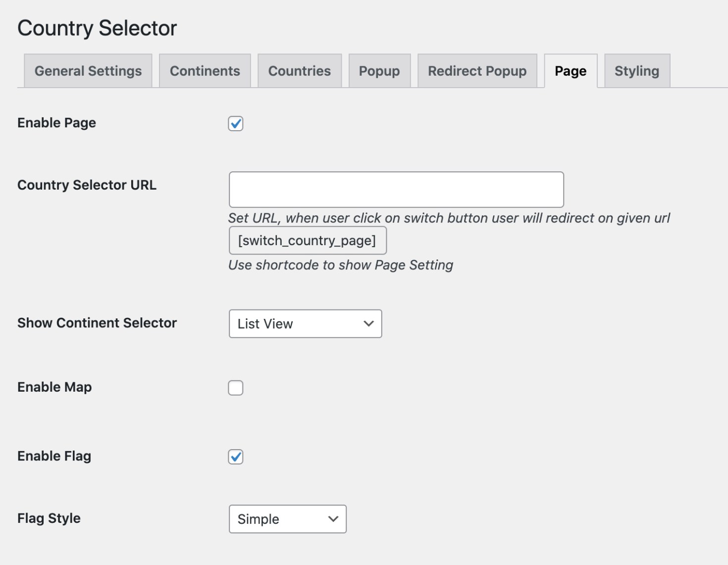Click inside the Country Selector URL field
The image size is (728, 565).
point(396,189)
